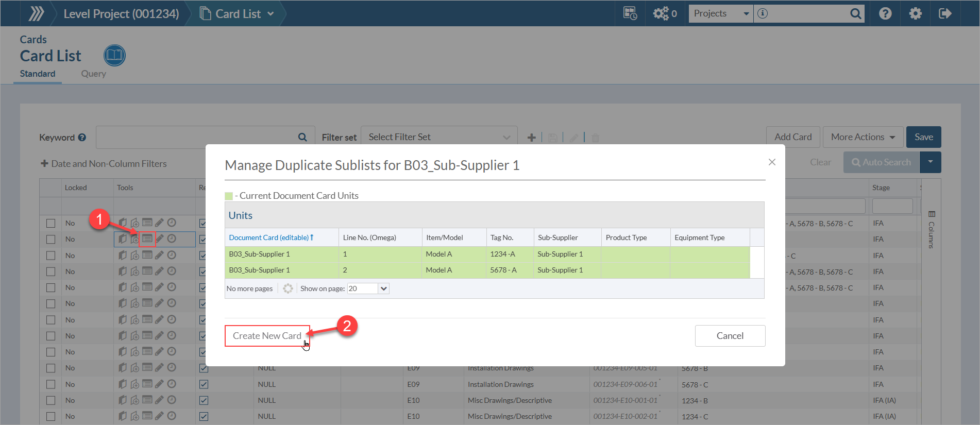The height and width of the screenshot is (425, 980).
Task: Open the Card List guide book icon
Action: [x=114, y=55]
